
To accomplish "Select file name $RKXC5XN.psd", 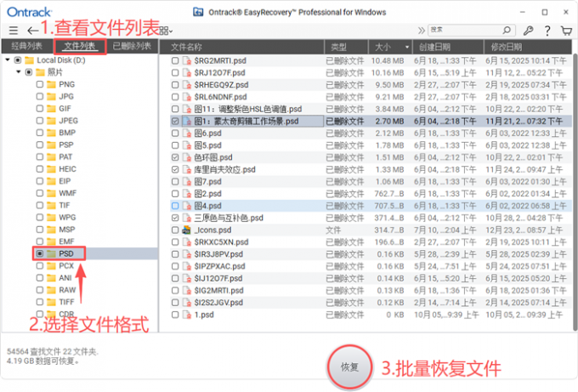I will pyautogui.click(x=221, y=242).
